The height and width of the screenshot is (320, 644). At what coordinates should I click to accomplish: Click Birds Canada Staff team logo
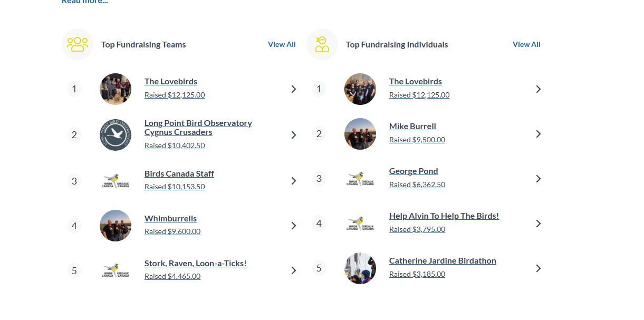(x=116, y=181)
